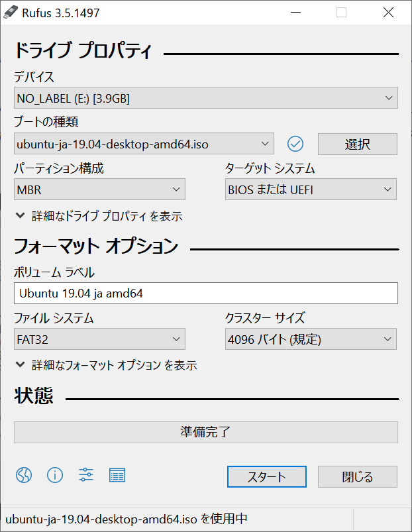Minimize the Rufus window
412x532 pixels.
click(x=295, y=13)
